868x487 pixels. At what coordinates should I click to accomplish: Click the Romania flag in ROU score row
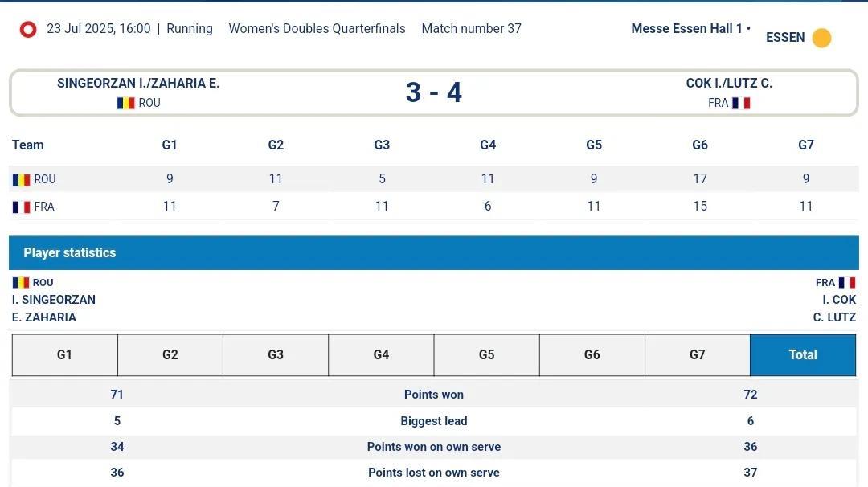[x=21, y=180]
